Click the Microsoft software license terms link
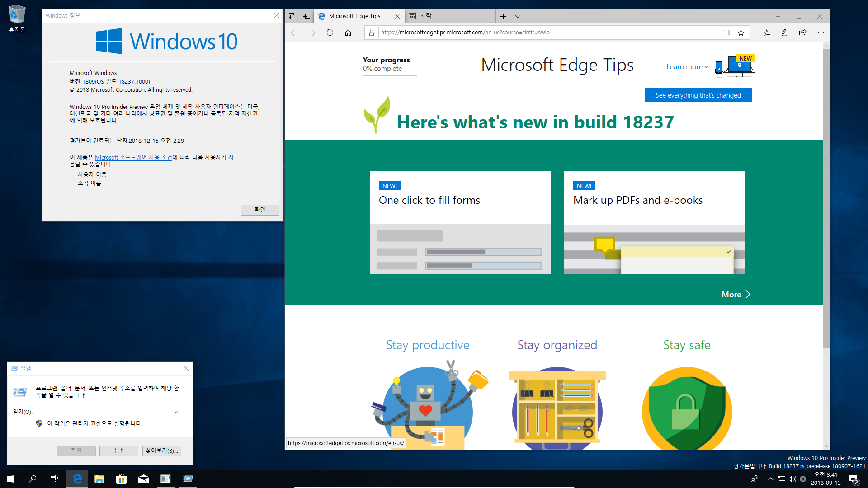This screenshot has width=868, height=488. point(133,157)
